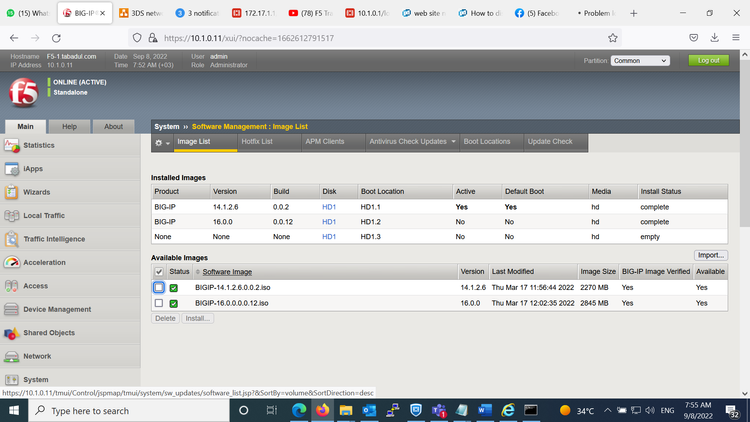Image resolution: width=750 pixels, height=422 pixels.
Task: Expand Antivirus Check Updates dropdown arrow
Action: (453, 142)
